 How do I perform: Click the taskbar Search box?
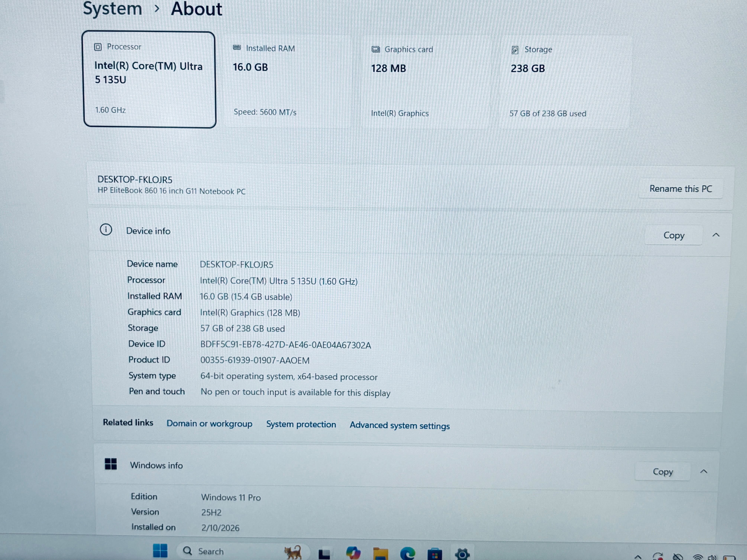(243, 551)
